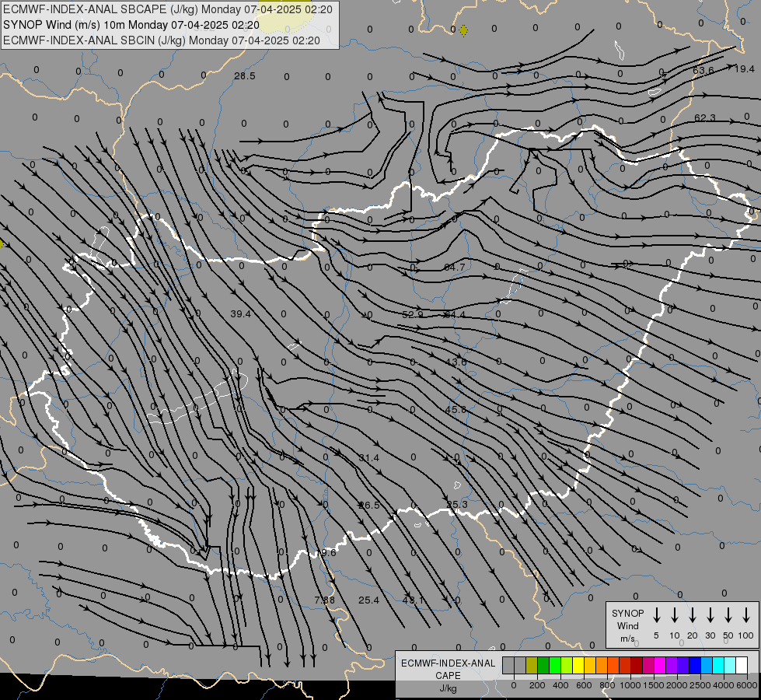
Task: Click the 43.6 value on the map
Action: pos(456,362)
